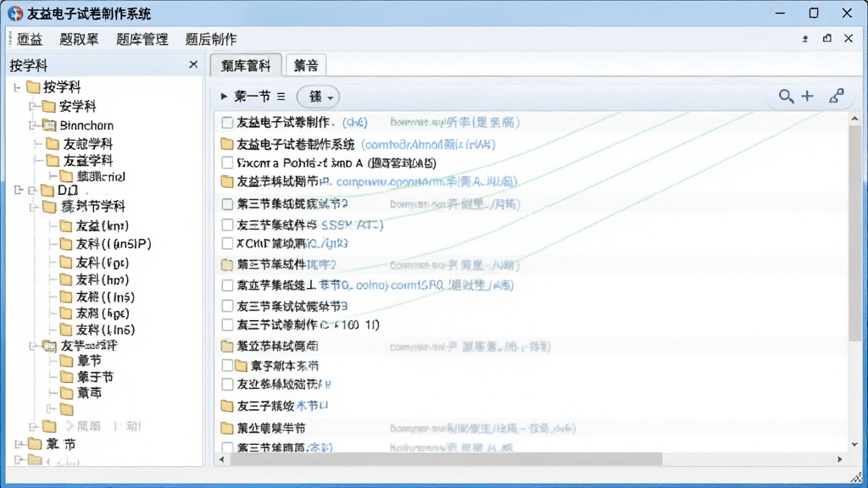Image resolution: width=868 pixels, height=488 pixels.
Task: Switch to the tab right of 题库管科
Action: [306, 65]
